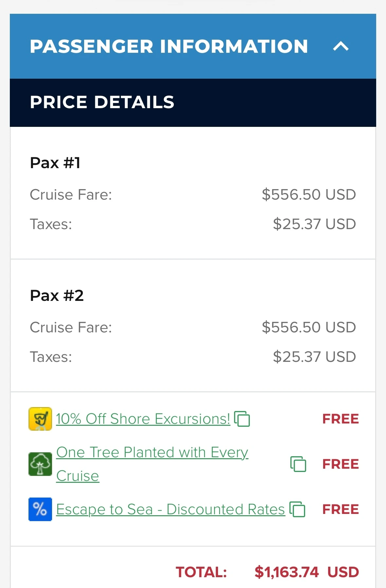This screenshot has width=386, height=588.
Task: Click the Pax #1 heading
Action: point(55,163)
